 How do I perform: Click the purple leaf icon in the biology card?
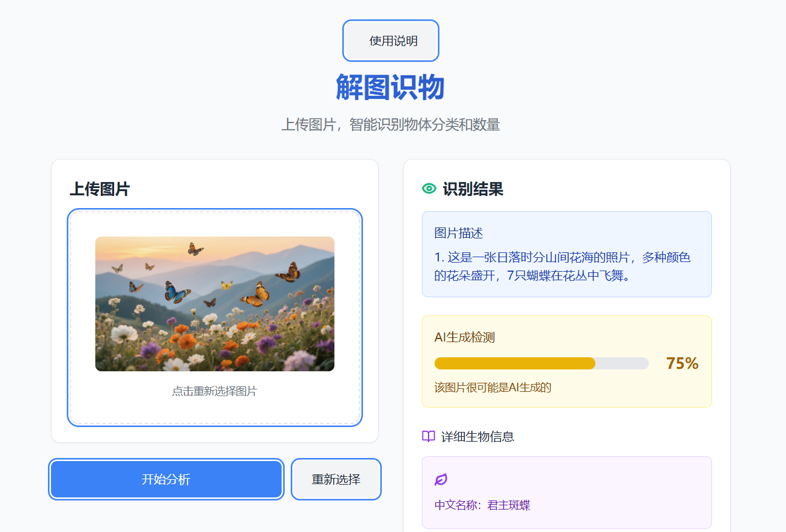pos(441,480)
